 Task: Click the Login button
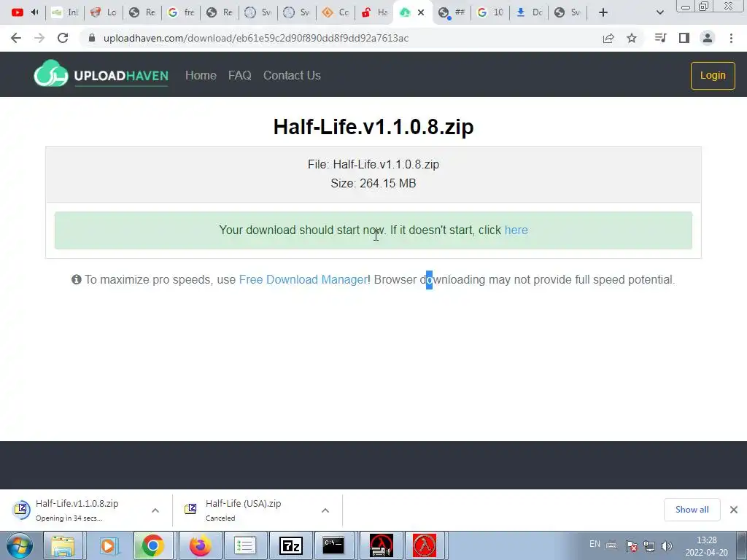(713, 75)
